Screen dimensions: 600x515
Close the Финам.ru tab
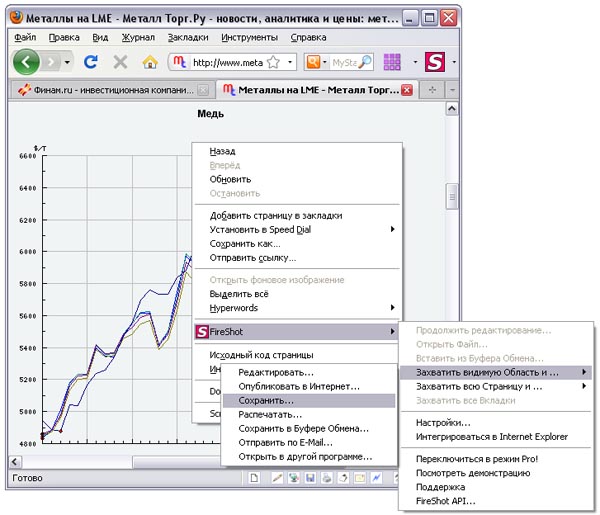pyautogui.click(x=203, y=90)
